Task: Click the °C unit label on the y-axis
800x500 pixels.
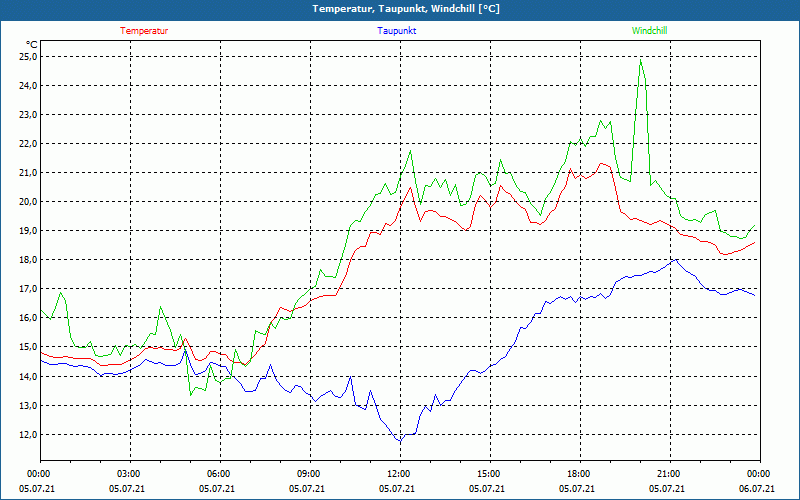Action: click(31, 44)
